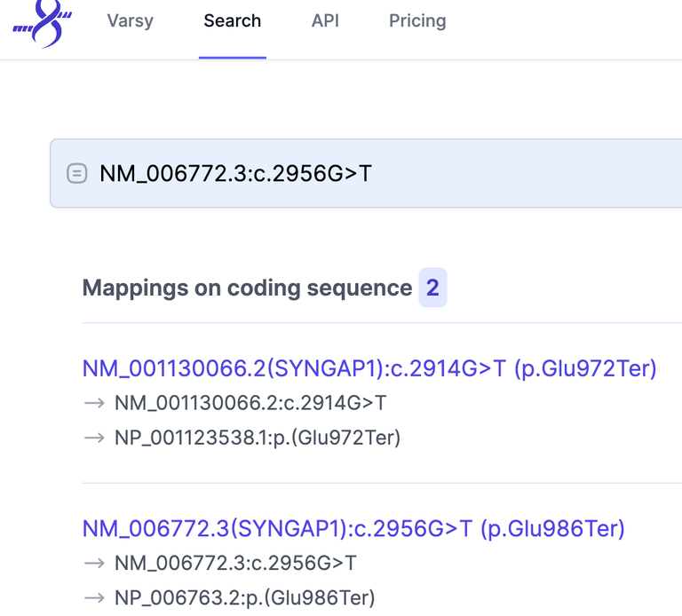This screenshot has width=682, height=616.
Task: Select NM_001130066.2:c.2914G>T transcript text
Action: (x=250, y=403)
